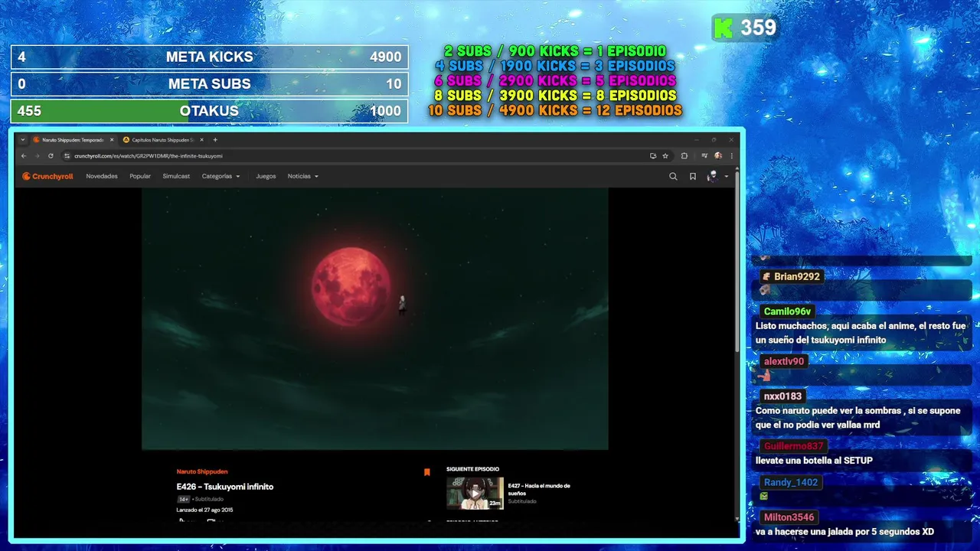Click the install app icon in address bar
The image size is (980, 551).
(653, 155)
